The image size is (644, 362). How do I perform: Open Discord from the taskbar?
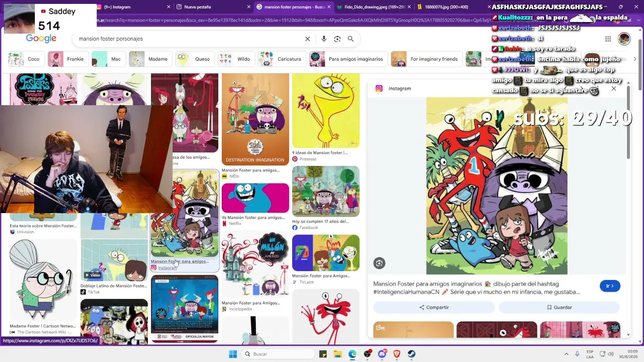tap(382, 354)
